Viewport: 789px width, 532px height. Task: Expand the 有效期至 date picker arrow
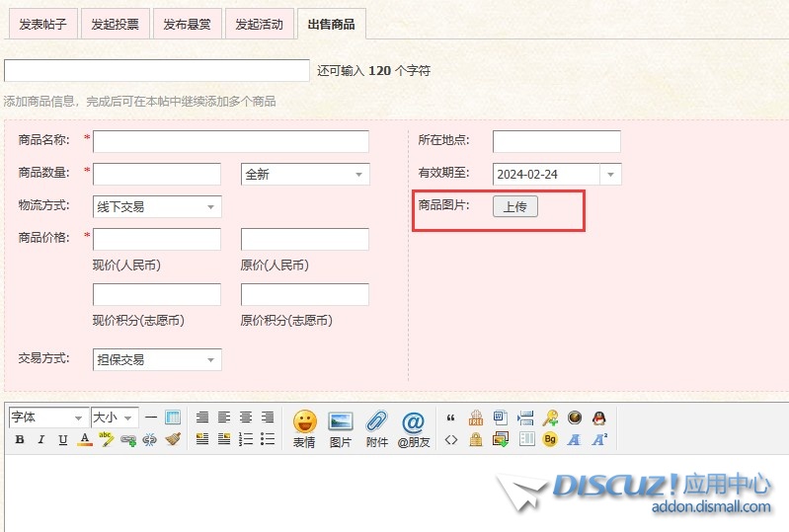610,175
